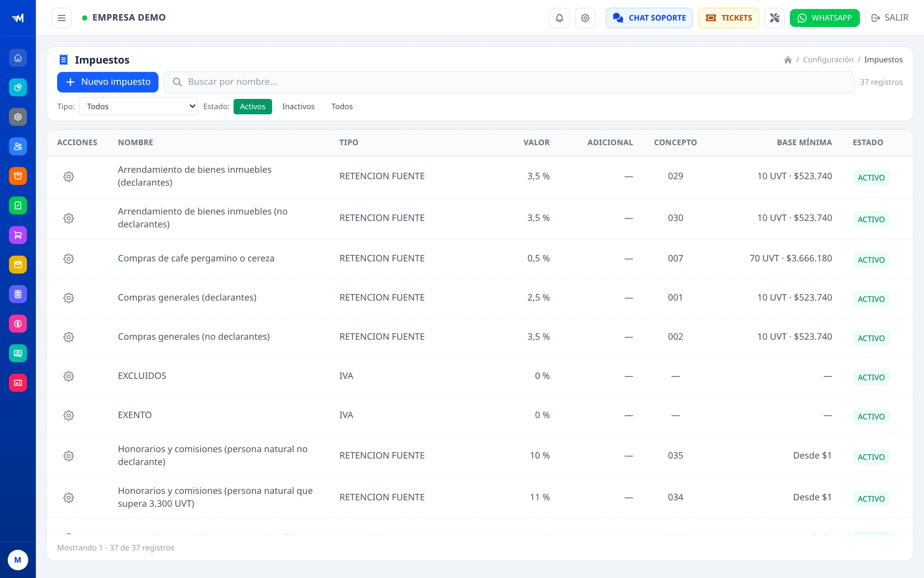This screenshot has height=578, width=924.
Task: Open the M user avatar
Action: coord(18,560)
